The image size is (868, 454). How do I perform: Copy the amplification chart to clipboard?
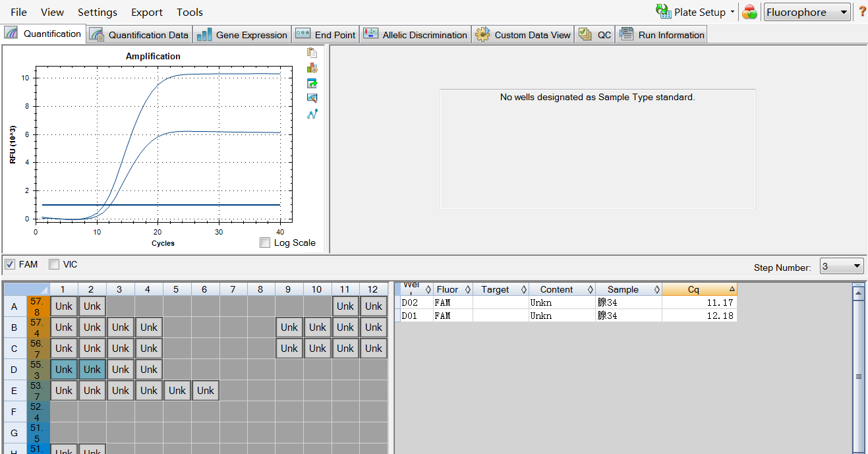pyautogui.click(x=312, y=53)
